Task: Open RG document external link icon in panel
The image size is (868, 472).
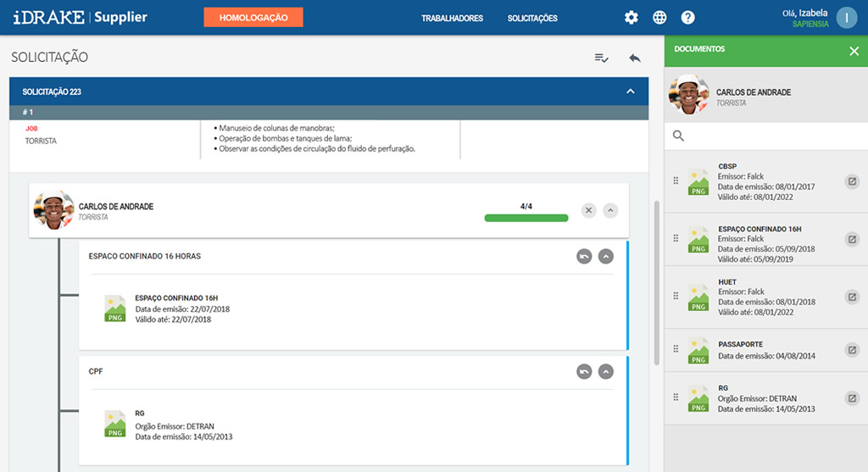Action: click(x=852, y=397)
